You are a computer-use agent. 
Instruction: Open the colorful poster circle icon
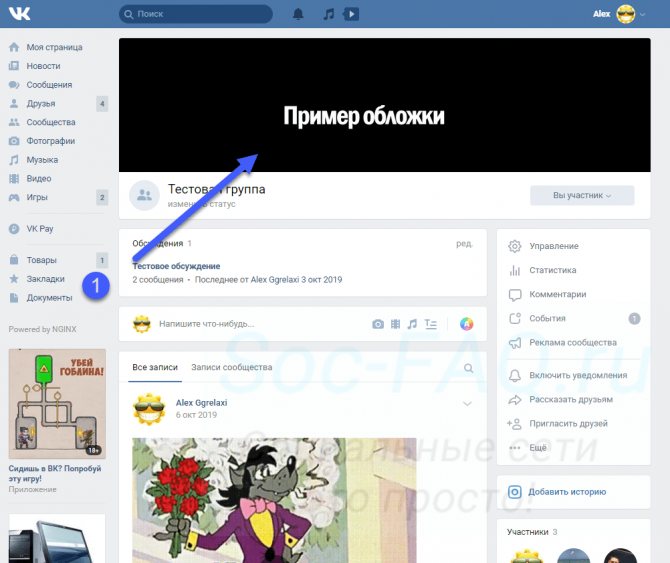[466, 324]
